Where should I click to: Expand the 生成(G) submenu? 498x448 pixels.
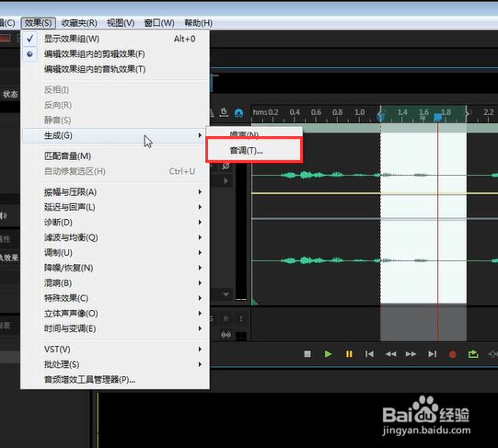point(115,135)
